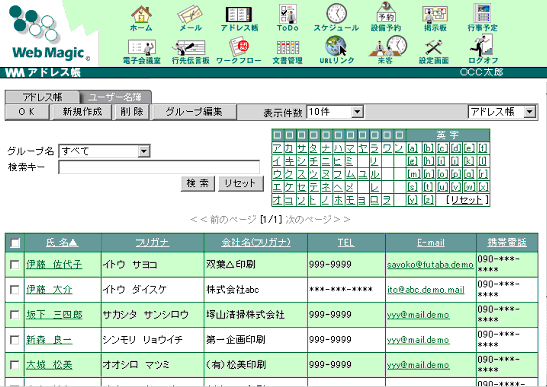547x387 pixels.
Task: Click company cell 双葉△印刷
Action: [231, 265]
